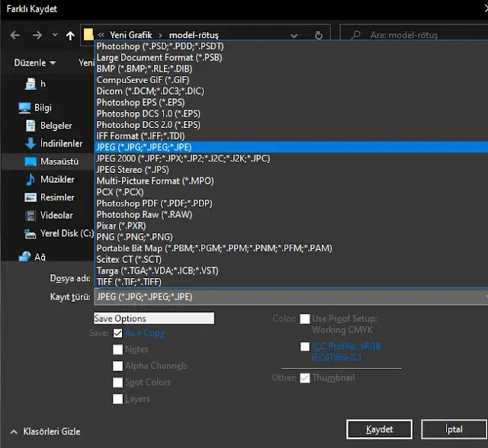Toggle the As a Copy checkbox
This screenshot has width=488, height=448.
pyautogui.click(x=117, y=333)
